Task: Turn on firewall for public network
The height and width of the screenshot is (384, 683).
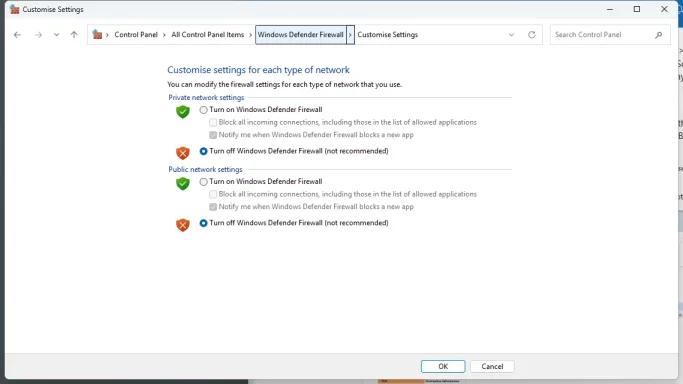Action: tap(203, 182)
